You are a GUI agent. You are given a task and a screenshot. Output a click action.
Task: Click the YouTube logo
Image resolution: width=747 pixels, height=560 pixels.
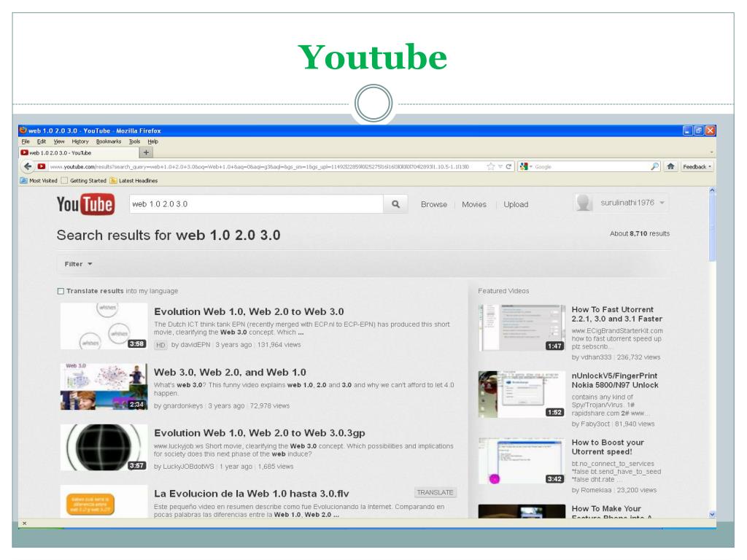click(x=85, y=205)
